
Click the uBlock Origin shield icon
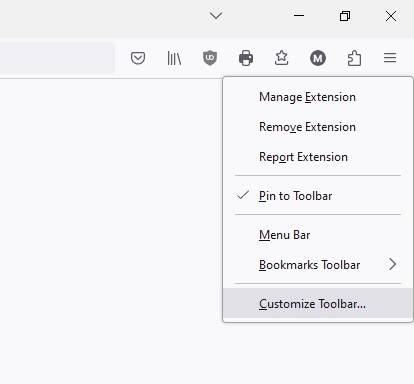point(210,58)
